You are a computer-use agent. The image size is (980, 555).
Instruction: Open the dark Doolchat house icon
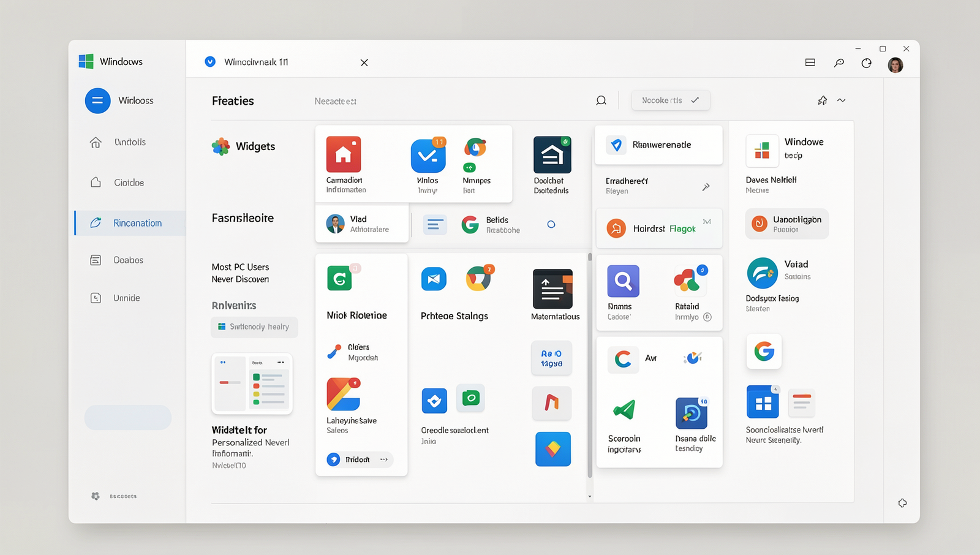(x=552, y=154)
